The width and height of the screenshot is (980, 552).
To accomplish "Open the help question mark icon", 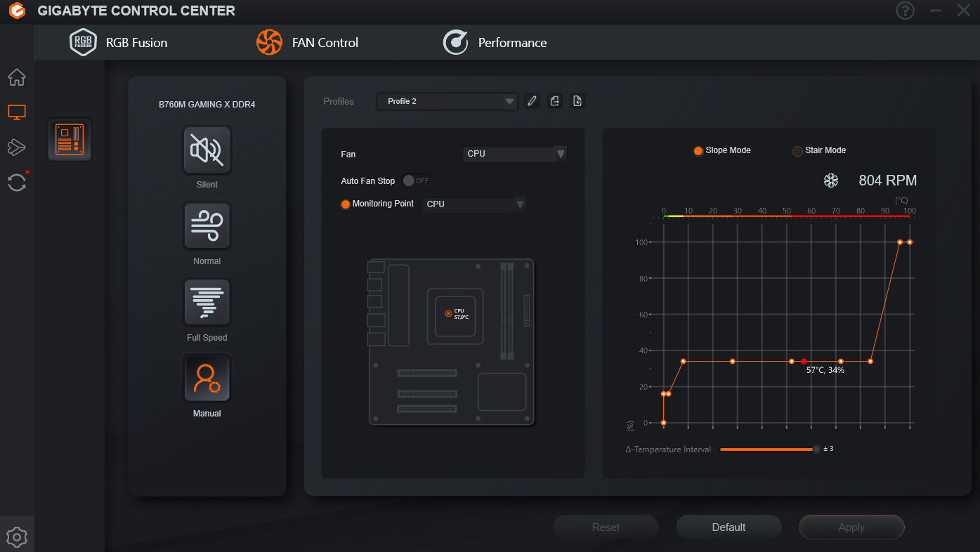I will (x=906, y=11).
